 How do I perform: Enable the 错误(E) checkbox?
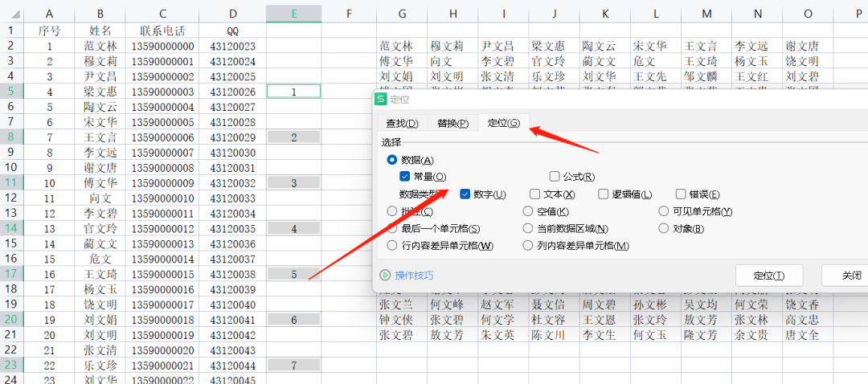point(681,194)
